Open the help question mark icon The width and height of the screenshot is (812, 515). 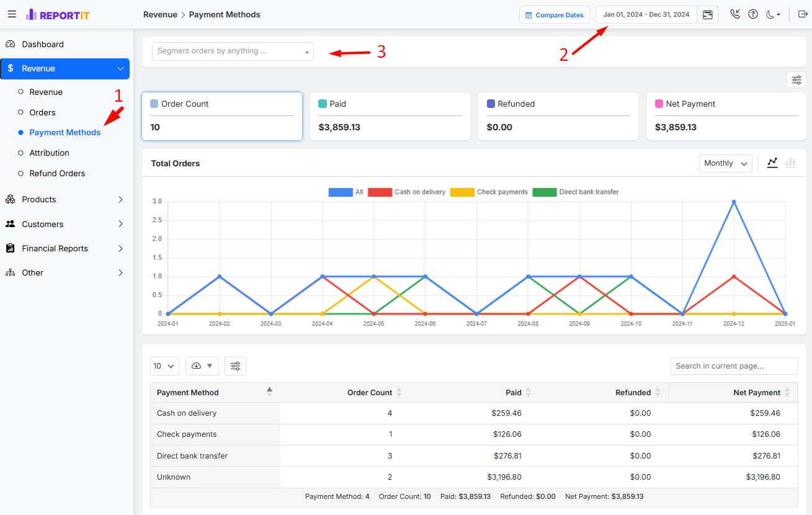pyautogui.click(x=753, y=14)
